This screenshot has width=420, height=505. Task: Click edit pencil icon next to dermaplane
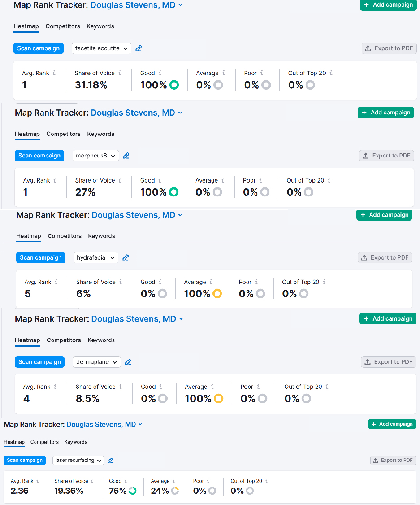click(x=128, y=362)
